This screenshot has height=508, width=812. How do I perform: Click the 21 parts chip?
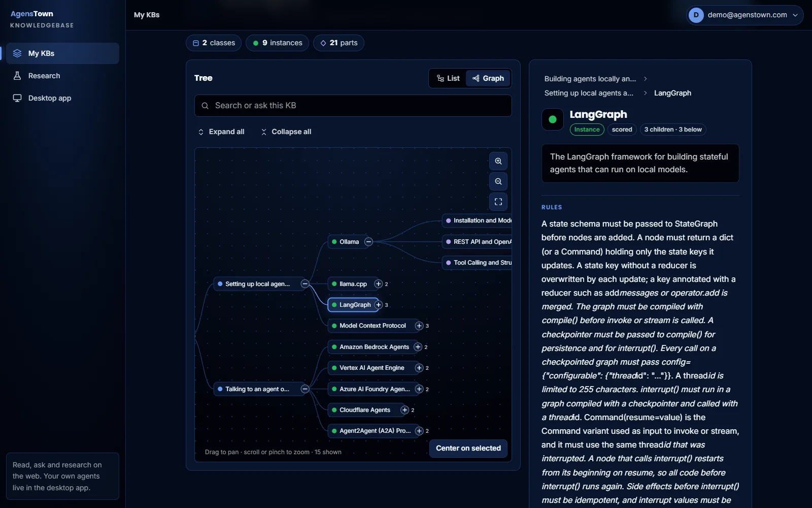(339, 43)
